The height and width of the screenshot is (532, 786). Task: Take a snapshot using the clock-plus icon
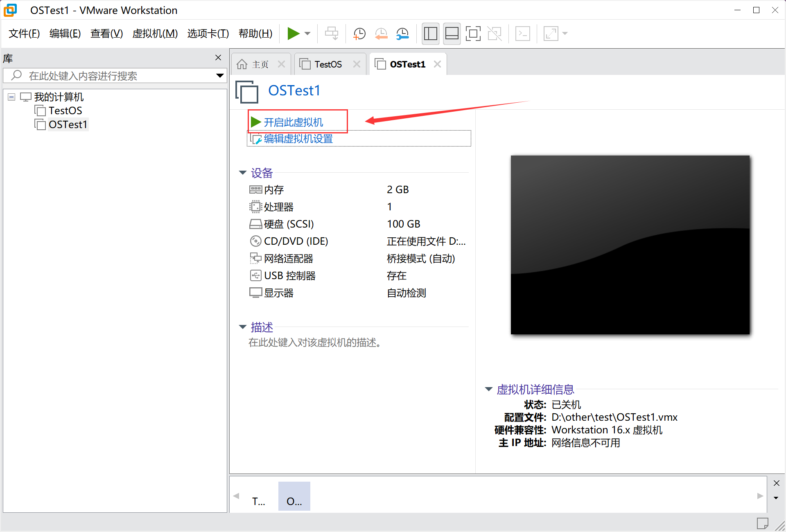pyautogui.click(x=359, y=34)
